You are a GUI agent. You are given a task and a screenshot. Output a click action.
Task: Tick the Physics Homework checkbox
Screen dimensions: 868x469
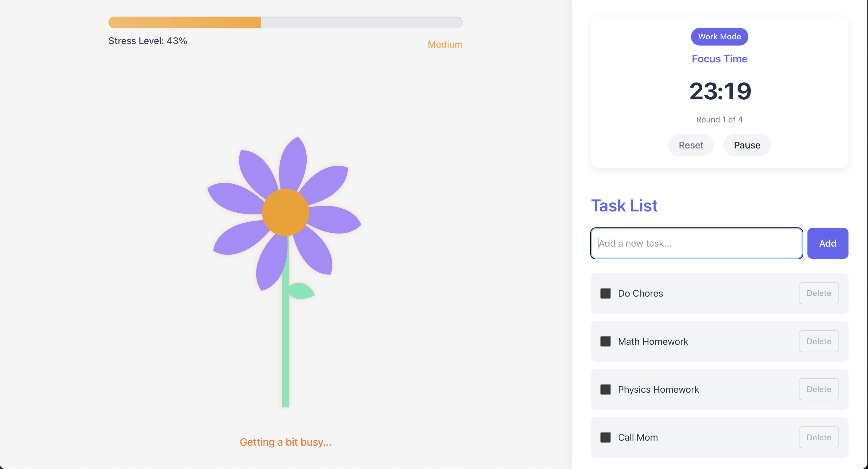point(605,389)
